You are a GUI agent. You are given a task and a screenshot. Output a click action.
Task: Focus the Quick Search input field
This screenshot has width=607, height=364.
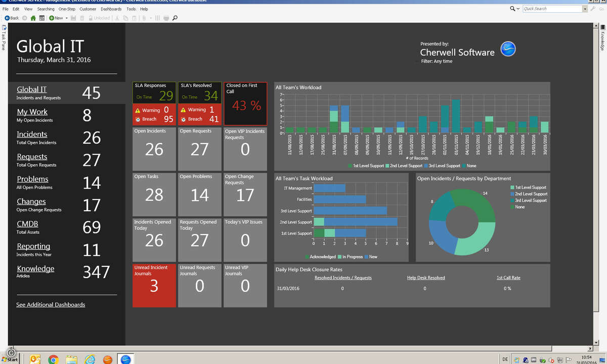click(552, 9)
